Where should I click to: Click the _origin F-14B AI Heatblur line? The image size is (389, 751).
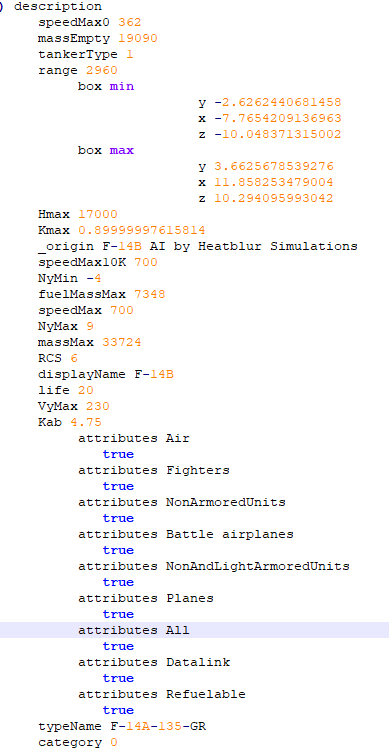click(198, 246)
